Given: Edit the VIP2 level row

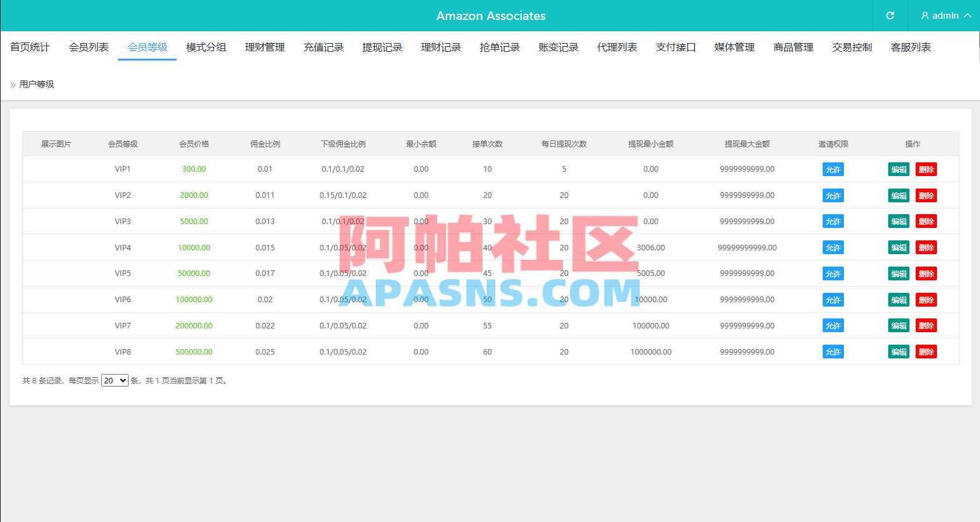Looking at the screenshot, I should (x=899, y=195).
